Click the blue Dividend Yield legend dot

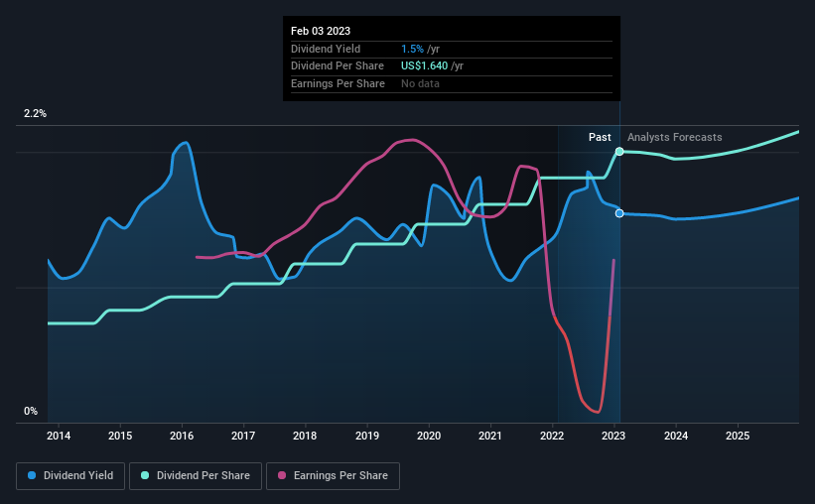(x=32, y=475)
